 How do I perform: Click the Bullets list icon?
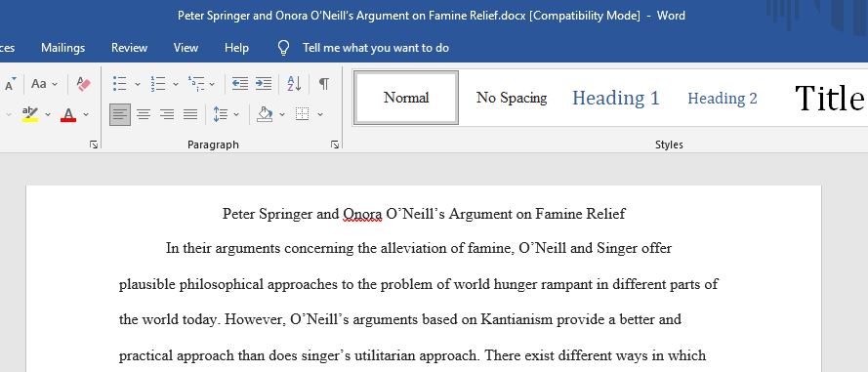pos(119,84)
